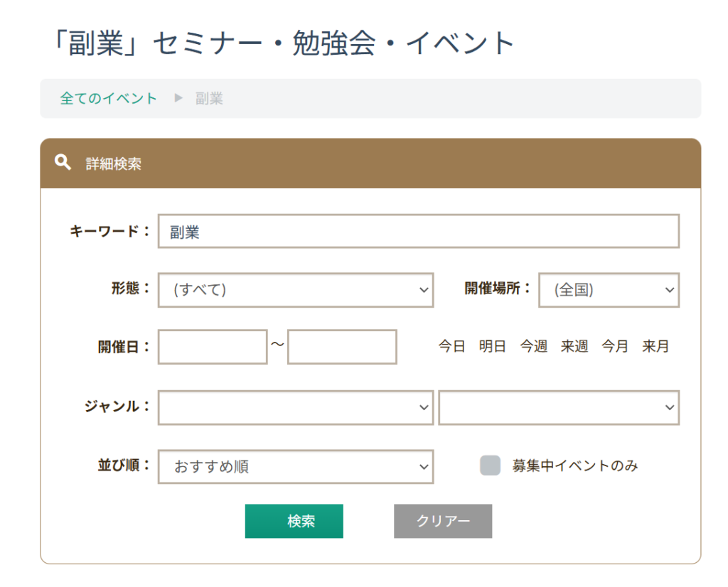Pick the 今月 date shortcut
Image resolution: width=728 pixels, height=587 pixels.
click(615, 347)
